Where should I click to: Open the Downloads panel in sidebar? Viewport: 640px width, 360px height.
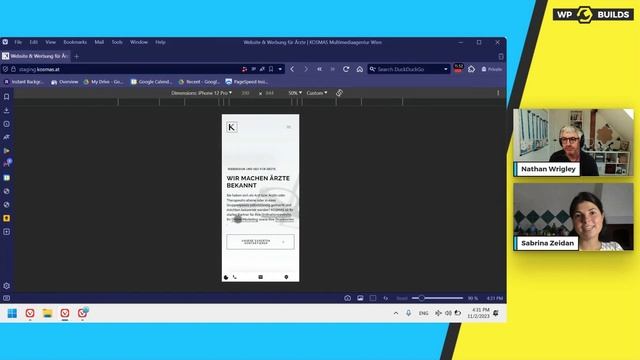pyautogui.click(x=7, y=110)
